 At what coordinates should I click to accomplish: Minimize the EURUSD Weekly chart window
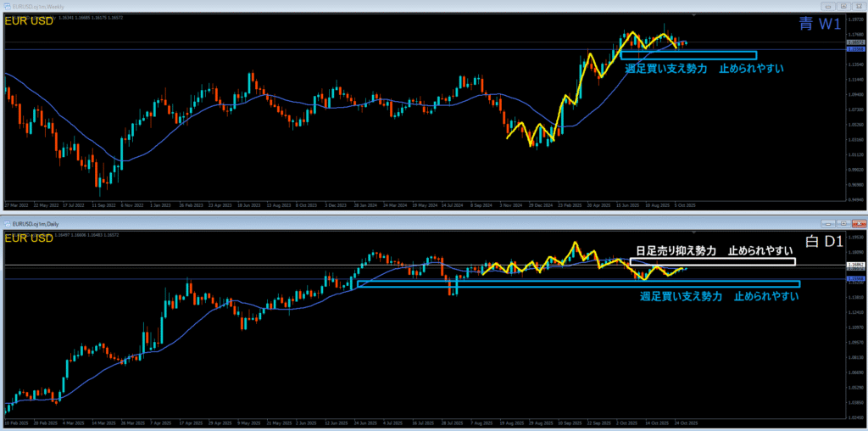826,5
